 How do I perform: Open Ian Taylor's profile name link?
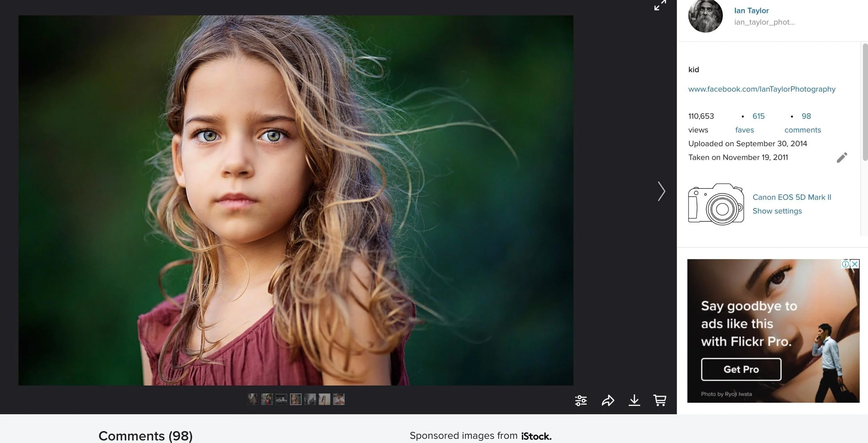click(x=751, y=11)
